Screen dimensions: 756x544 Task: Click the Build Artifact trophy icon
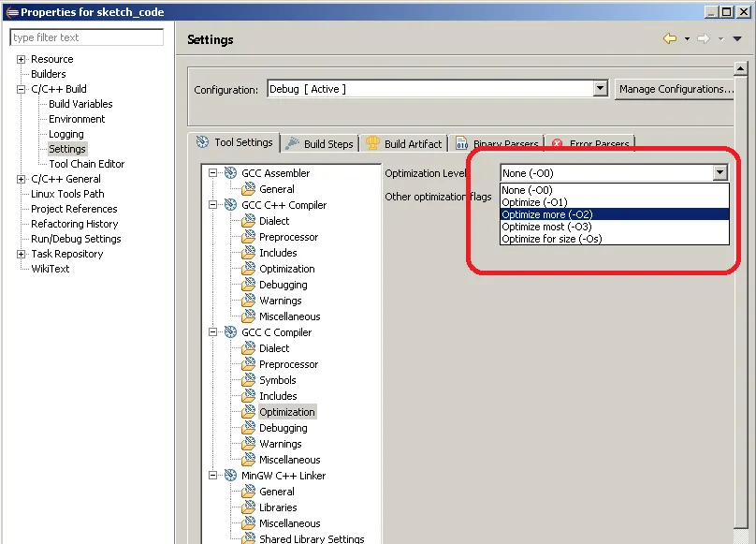372,143
